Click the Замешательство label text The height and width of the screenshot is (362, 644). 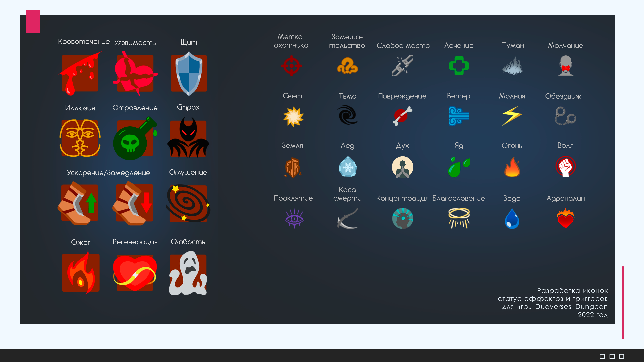[347, 41]
